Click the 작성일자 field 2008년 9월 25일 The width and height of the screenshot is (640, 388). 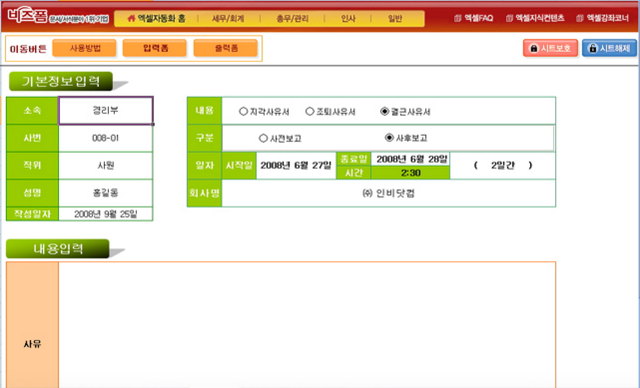click(x=106, y=214)
